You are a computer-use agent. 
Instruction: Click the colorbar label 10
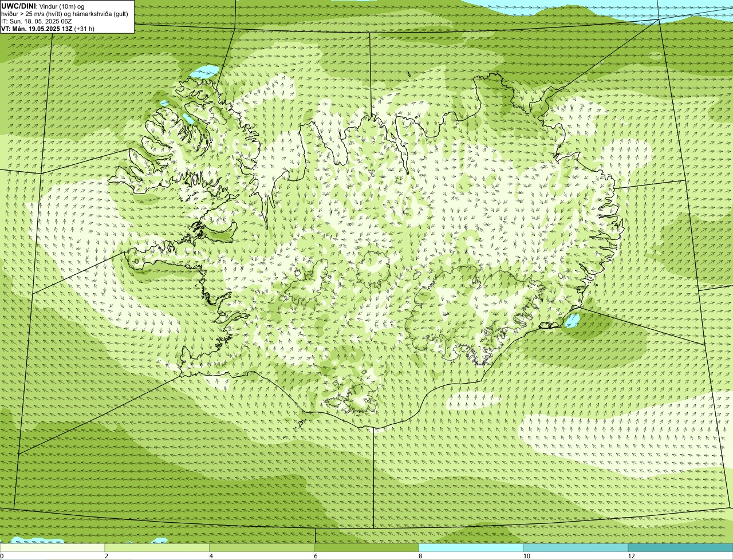coord(526,556)
